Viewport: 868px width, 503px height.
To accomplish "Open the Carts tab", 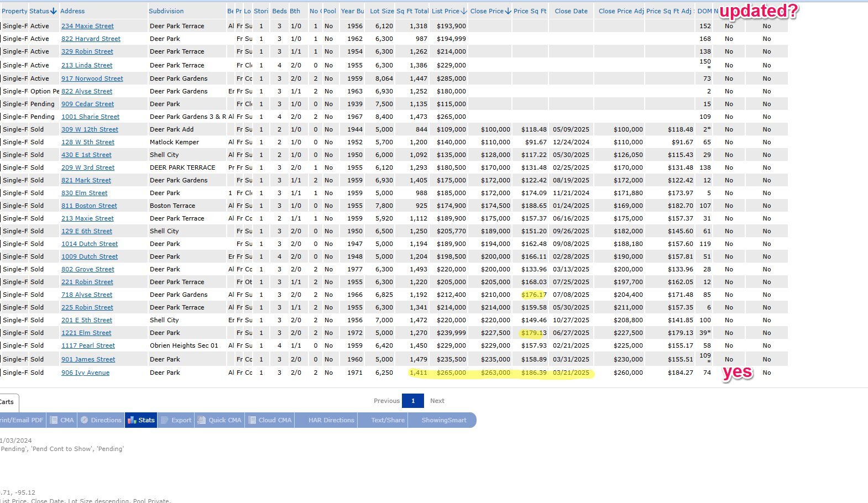I will (x=7, y=402).
